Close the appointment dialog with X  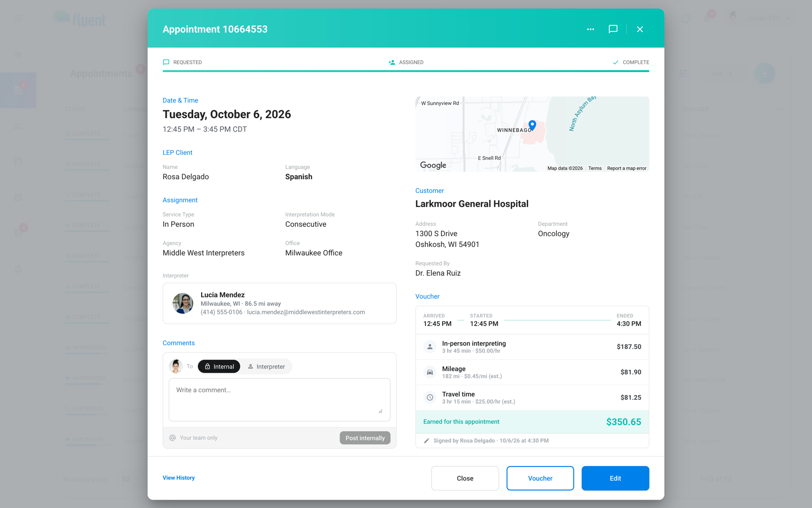(640, 29)
